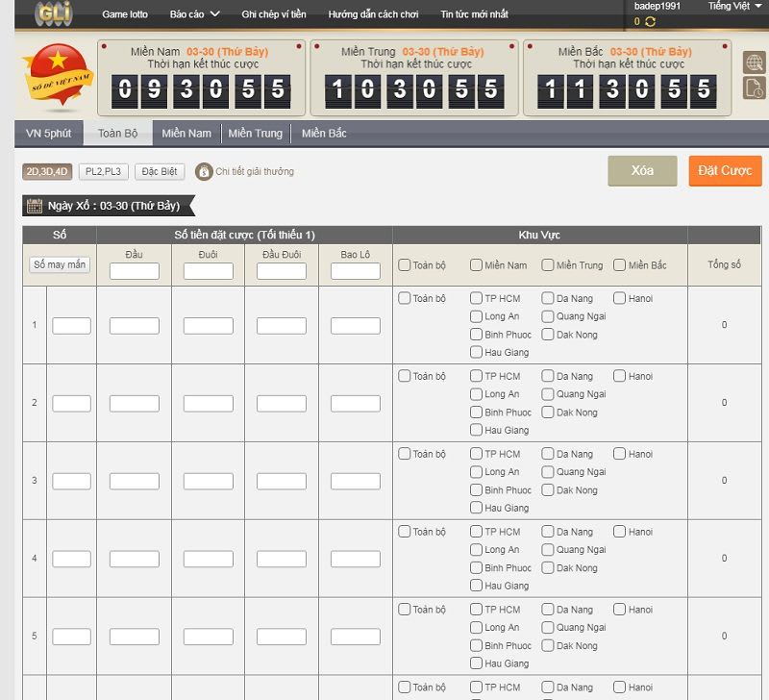Check Toàn bộ in row 2

(x=404, y=376)
